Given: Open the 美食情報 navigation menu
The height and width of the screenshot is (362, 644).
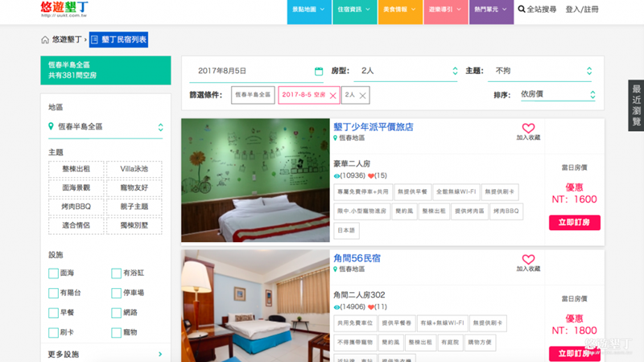Looking at the screenshot, I should coord(400,10).
